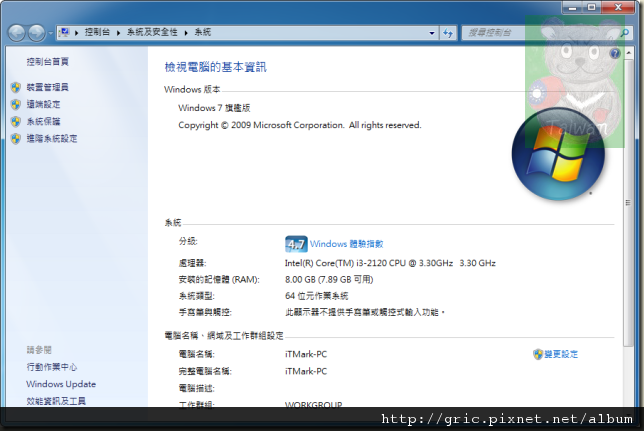Click the 64 位元作業系統 value
Screen dimensions: 644x431
click(317, 296)
